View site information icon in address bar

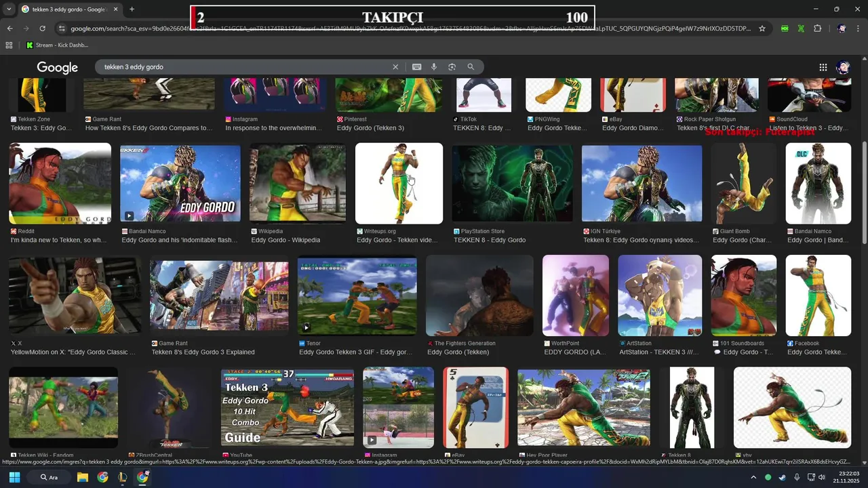coord(62,28)
